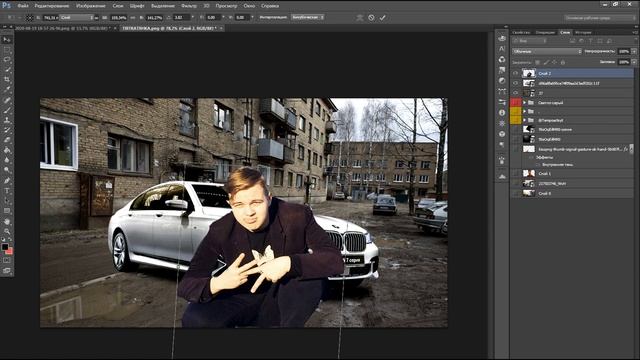The image size is (640, 360).
Task: Open the blend mode dropdown
Action: (x=547, y=51)
